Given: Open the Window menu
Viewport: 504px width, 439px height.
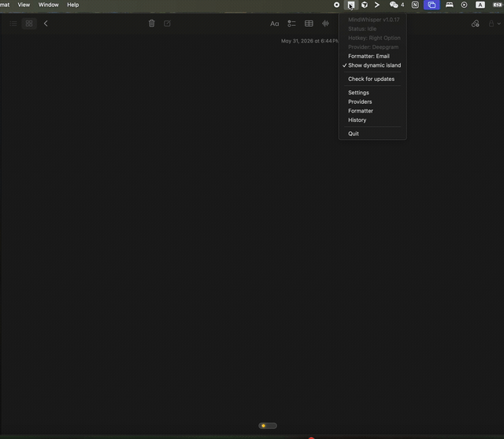Looking at the screenshot, I should 49,5.
